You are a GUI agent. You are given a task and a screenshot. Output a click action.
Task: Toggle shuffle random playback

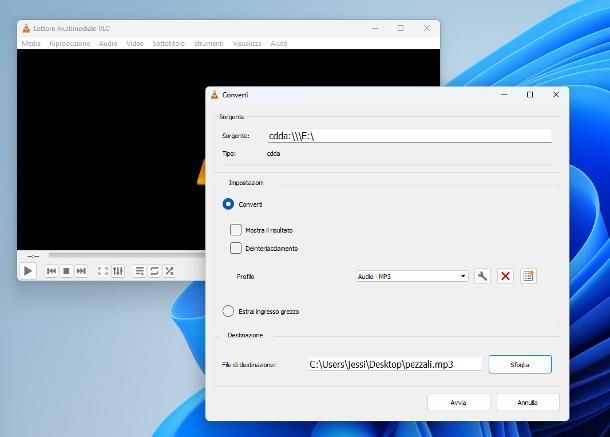click(169, 271)
